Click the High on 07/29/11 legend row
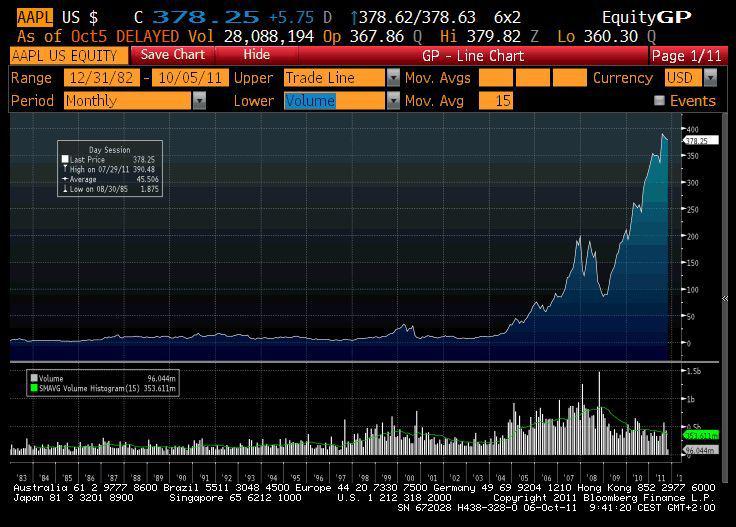736x527 pixels. (110, 169)
